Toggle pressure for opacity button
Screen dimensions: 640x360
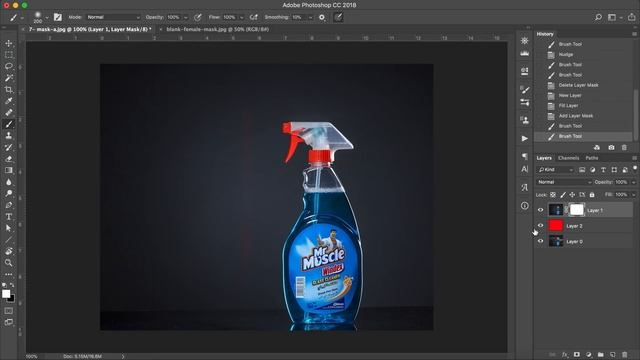198,17
